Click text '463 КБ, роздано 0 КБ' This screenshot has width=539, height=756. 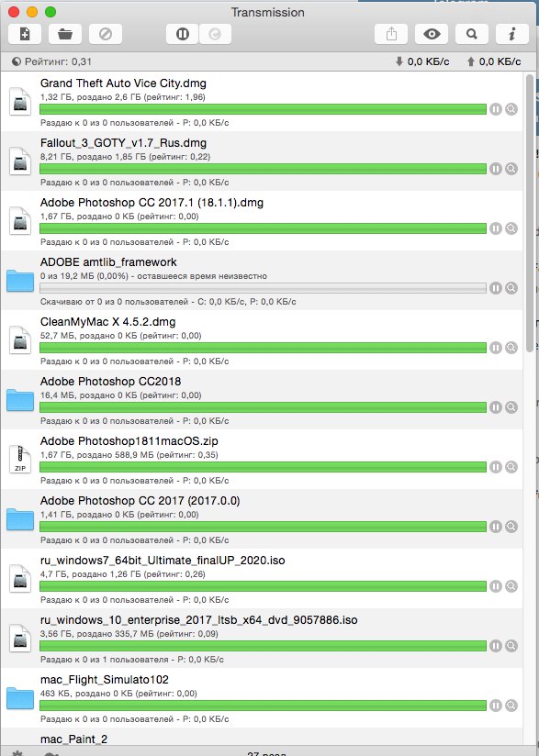tap(86, 694)
